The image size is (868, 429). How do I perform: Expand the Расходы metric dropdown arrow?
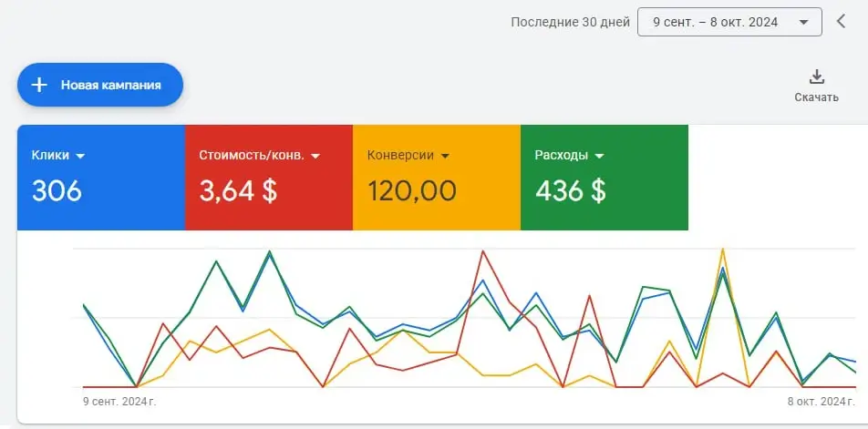[599, 157]
